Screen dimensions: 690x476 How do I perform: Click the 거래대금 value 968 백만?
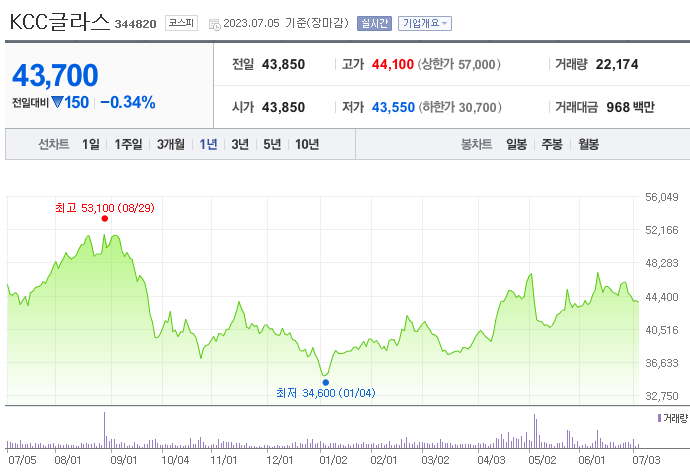(630, 107)
